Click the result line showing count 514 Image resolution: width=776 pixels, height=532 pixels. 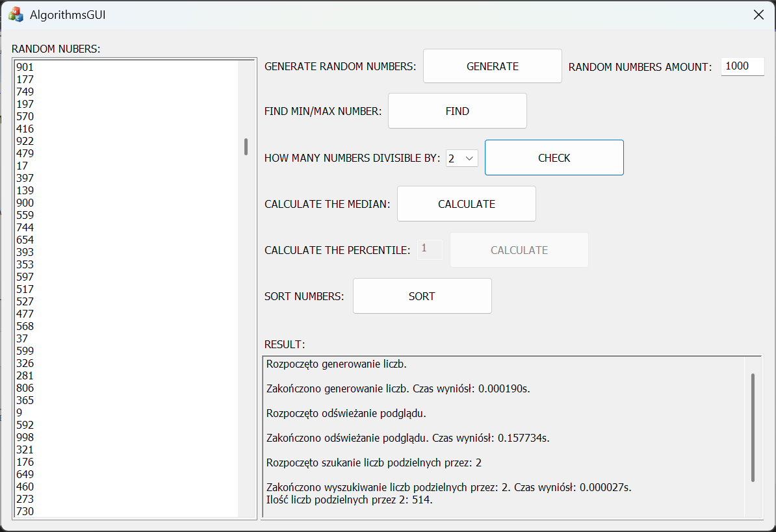pyautogui.click(x=350, y=500)
